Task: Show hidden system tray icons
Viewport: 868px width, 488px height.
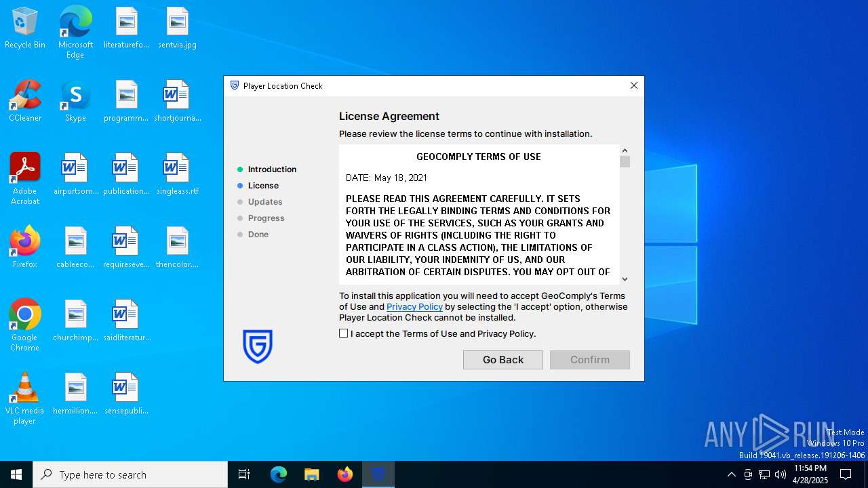Action: click(731, 474)
